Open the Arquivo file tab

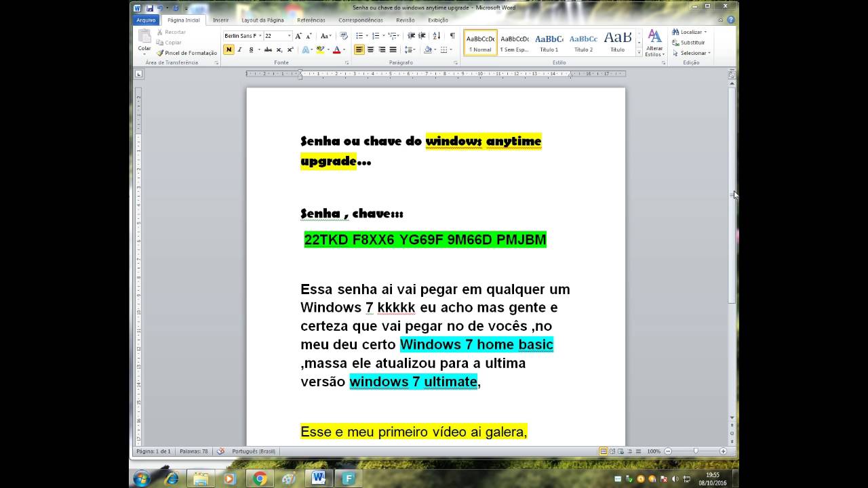(146, 20)
